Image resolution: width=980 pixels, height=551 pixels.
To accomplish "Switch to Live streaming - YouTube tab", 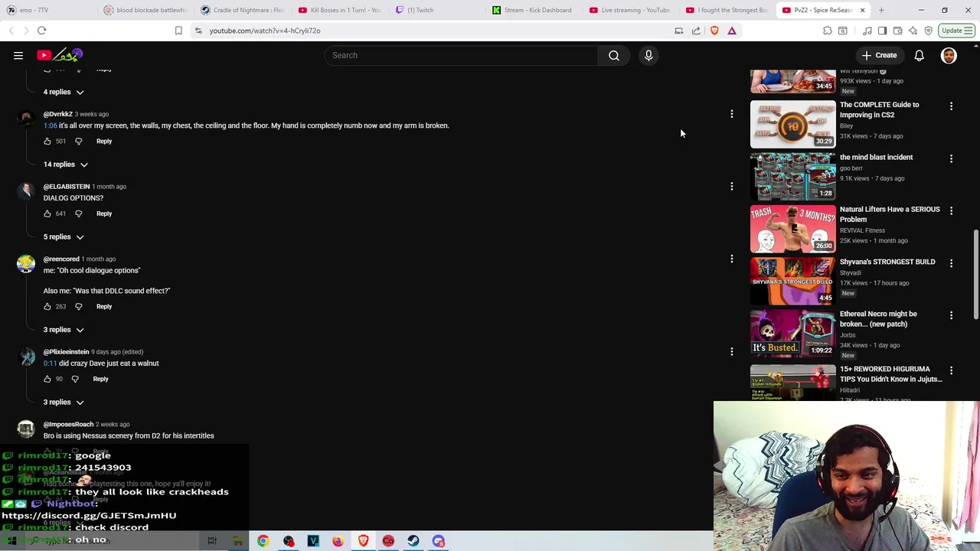I will tap(631, 10).
